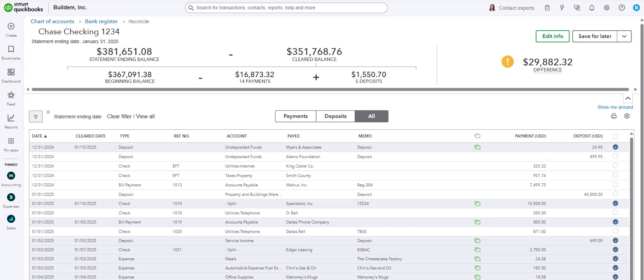Switch to the Deposits tab
The height and width of the screenshot is (280, 644).
pos(335,116)
